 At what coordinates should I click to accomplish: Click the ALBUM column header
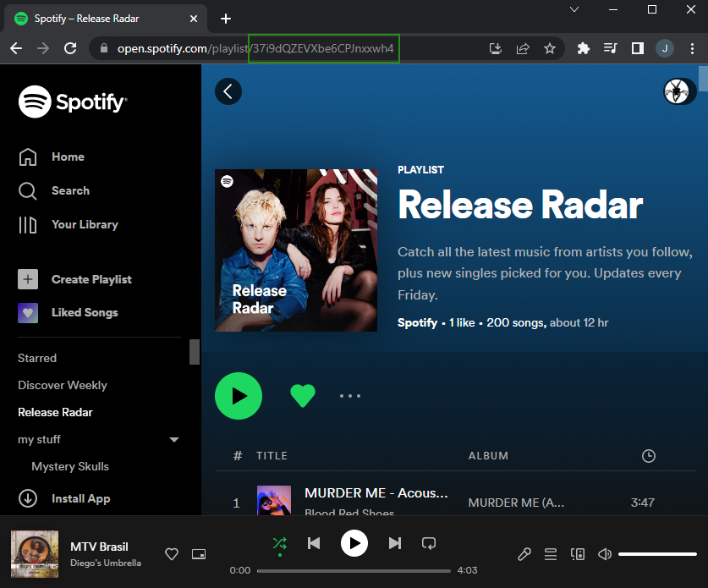point(488,456)
